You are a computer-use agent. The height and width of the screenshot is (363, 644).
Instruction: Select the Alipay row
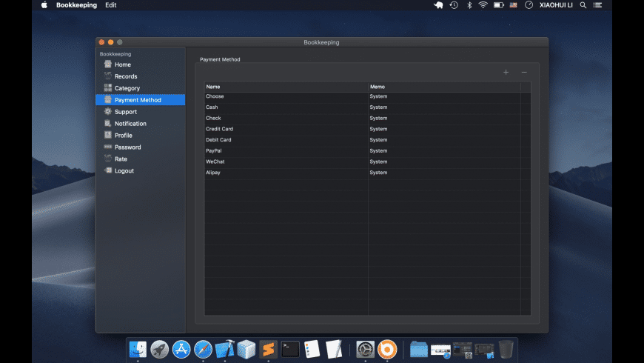click(368, 173)
